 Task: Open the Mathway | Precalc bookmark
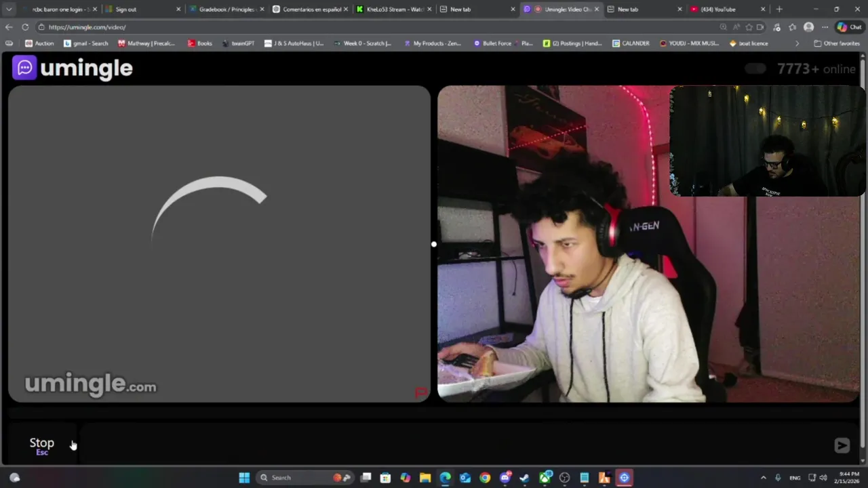[146, 43]
